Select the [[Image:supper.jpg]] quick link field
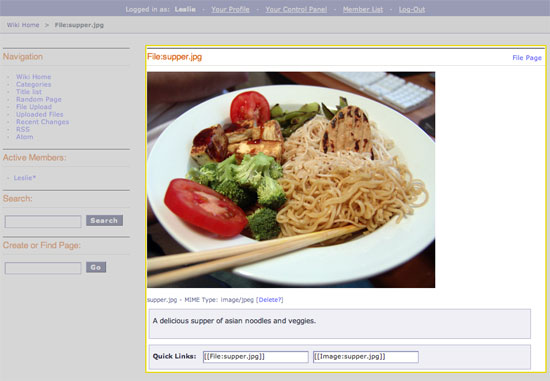 365,357
